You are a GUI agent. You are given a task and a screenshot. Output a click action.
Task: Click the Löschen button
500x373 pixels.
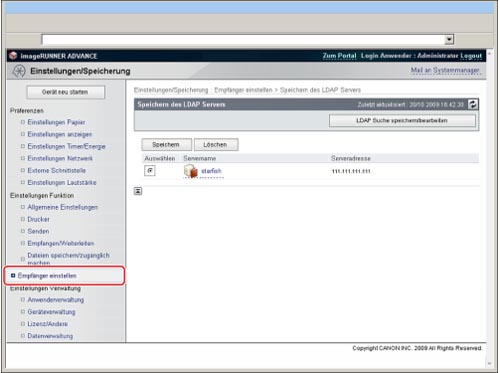point(216,145)
